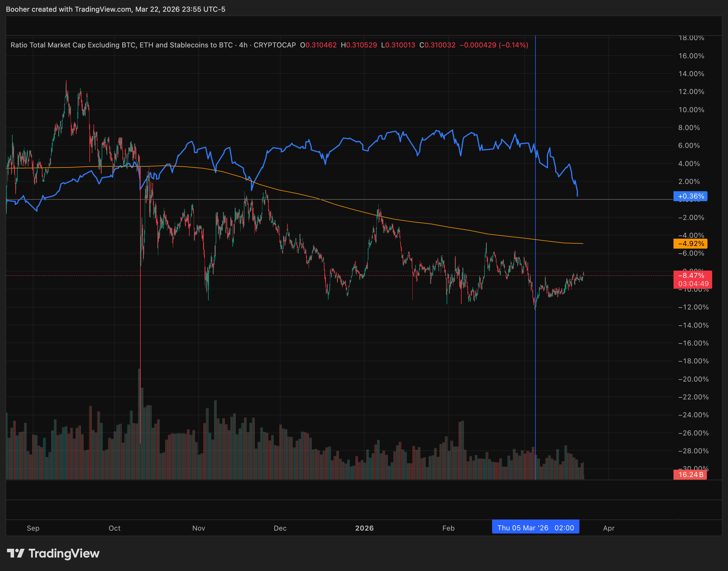This screenshot has height=571, width=728.
Task: Click the orange -4.92% price label
Action: click(690, 244)
